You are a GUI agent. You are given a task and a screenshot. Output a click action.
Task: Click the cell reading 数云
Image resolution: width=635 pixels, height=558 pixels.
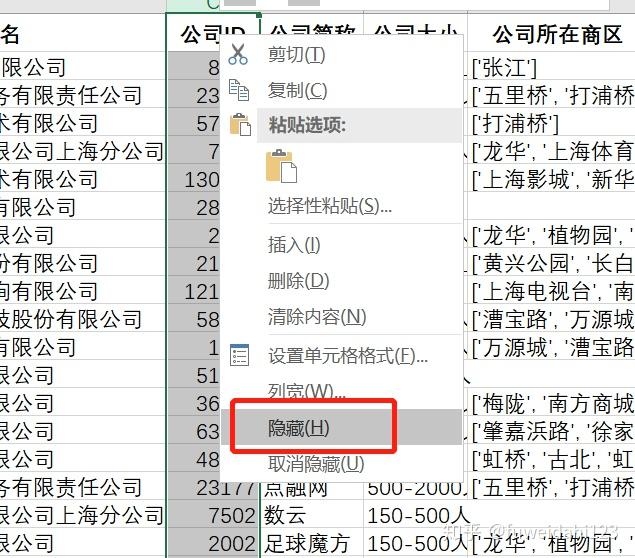click(x=312, y=515)
